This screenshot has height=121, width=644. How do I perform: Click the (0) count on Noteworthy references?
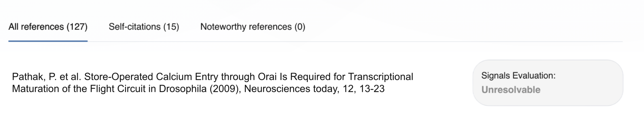(x=300, y=27)
